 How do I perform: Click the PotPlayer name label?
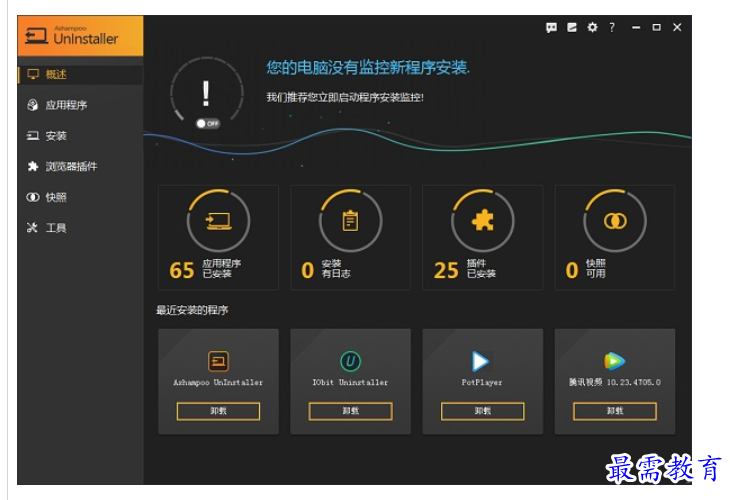pyautogui.click(x=482, y=383)
